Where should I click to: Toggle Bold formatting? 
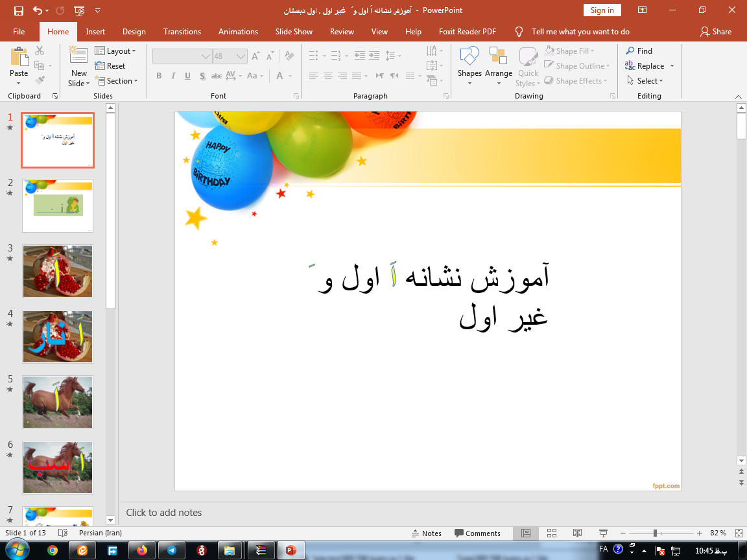click(159, 76)
